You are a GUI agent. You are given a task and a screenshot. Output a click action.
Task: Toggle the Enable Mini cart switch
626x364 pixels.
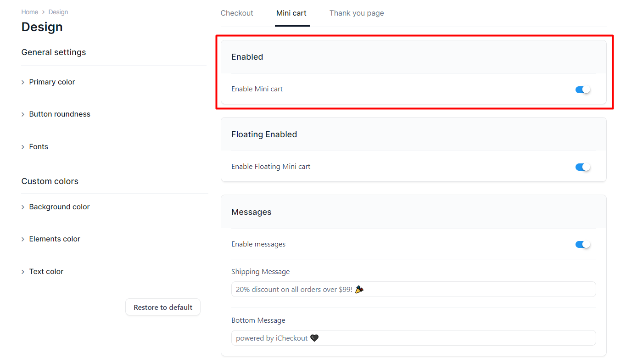click(583, 90)
